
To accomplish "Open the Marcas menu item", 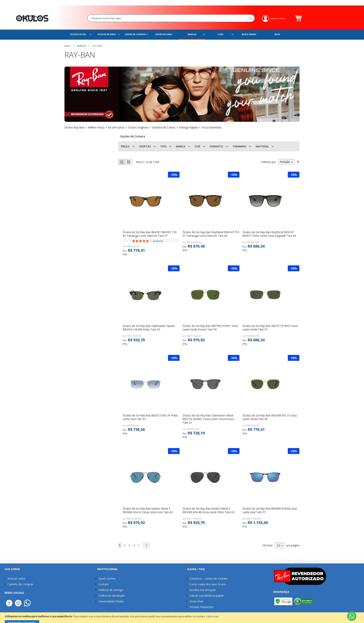I will pos(192,34).
